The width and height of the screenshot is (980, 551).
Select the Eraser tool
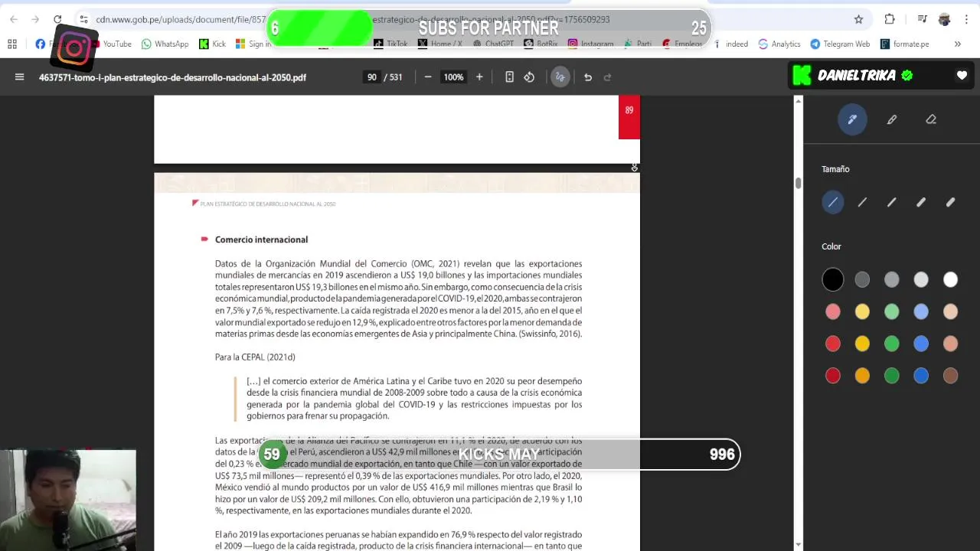[931, 119]
